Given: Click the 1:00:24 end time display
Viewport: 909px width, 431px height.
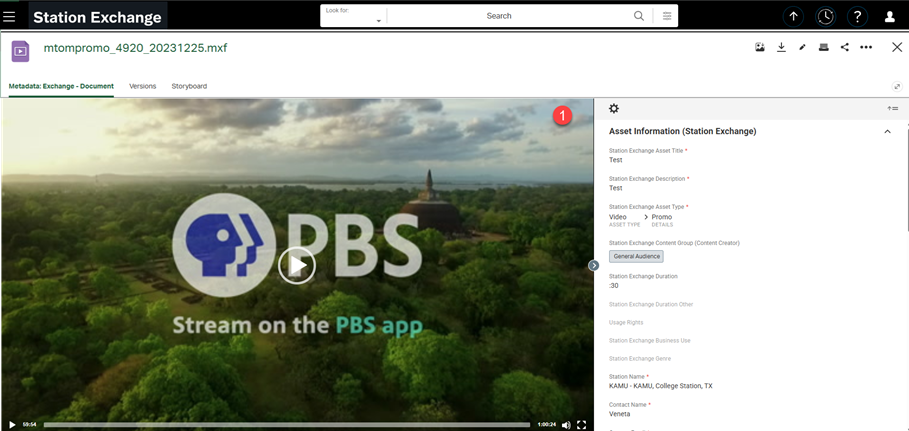Looking at the screenshot, I should click(x=546, y=425).
